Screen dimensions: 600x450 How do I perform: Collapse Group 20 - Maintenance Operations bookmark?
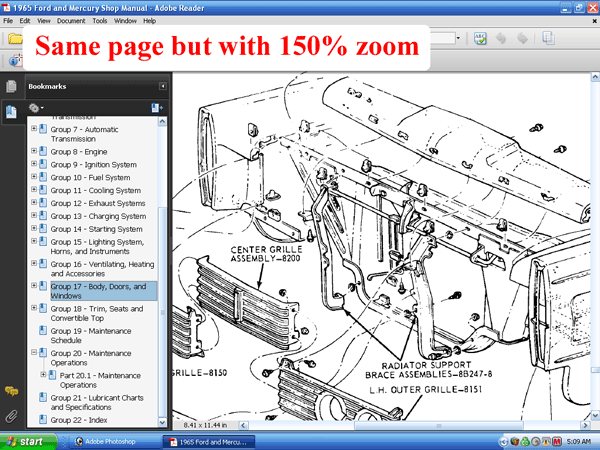[x=34, y=352]
